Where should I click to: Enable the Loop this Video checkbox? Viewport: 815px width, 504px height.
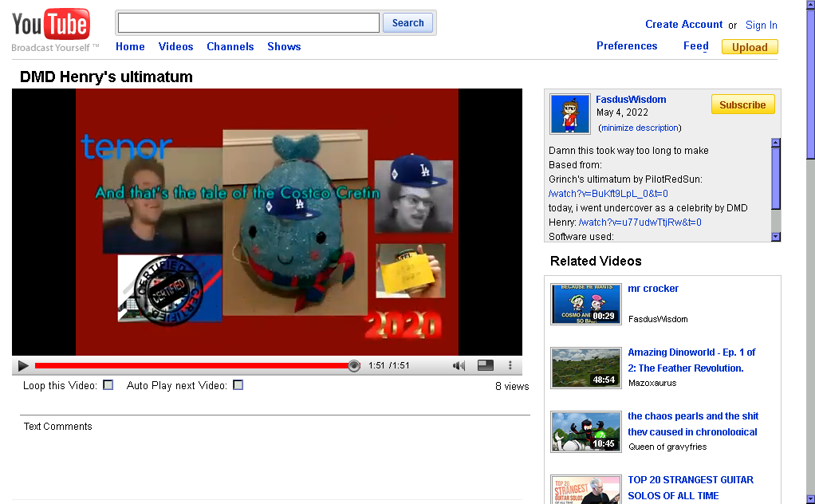tap(108, 385)
